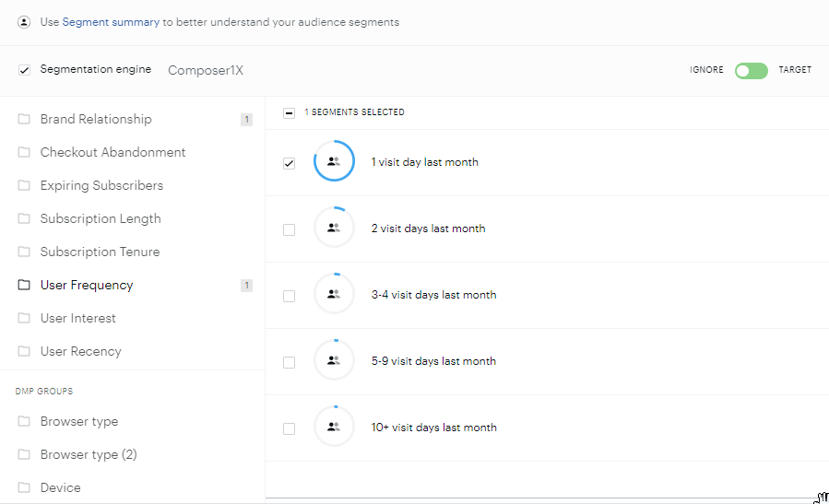Click the User Recency folder icon
The height and width of the screenshot is (504, 829).
pyautogui.click(x=24, y=351)
